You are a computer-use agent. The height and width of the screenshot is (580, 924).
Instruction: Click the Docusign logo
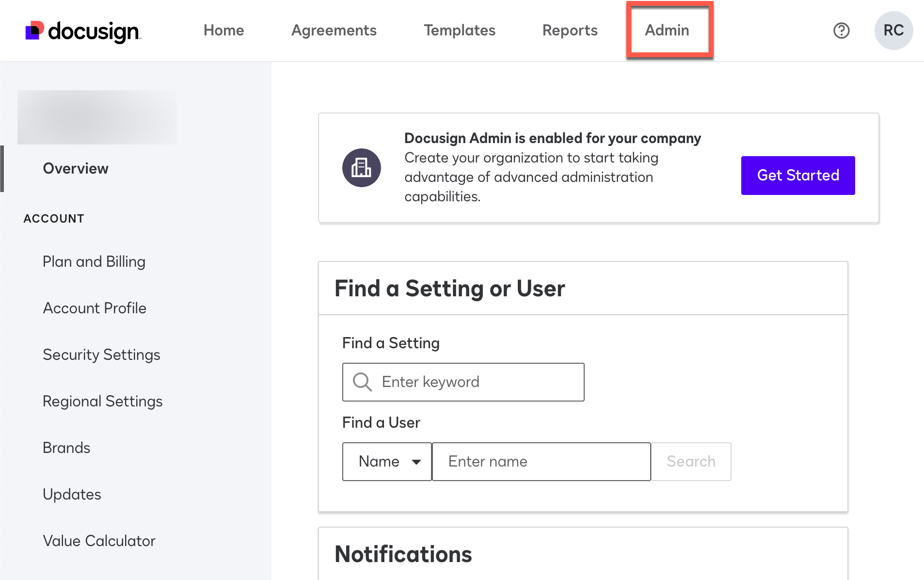tap(83, 31)
